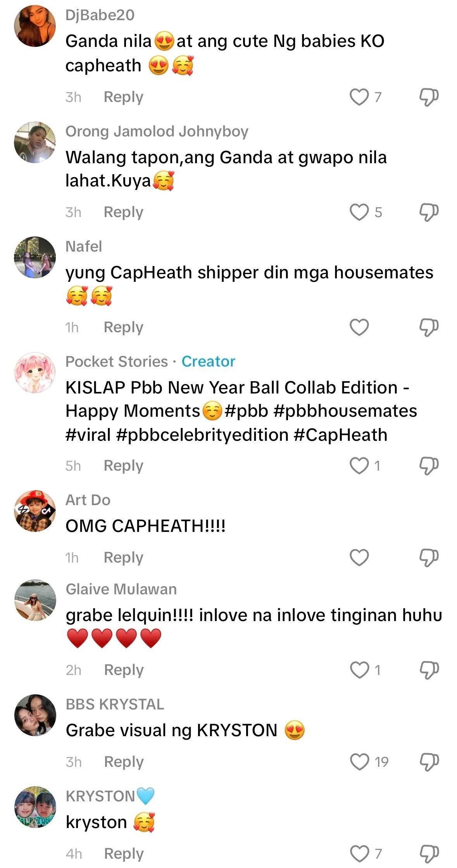The height and width of the screenshot is (868, 457).
Task: Like Nafel's comment with heart icon
Action: pos(359,327)
